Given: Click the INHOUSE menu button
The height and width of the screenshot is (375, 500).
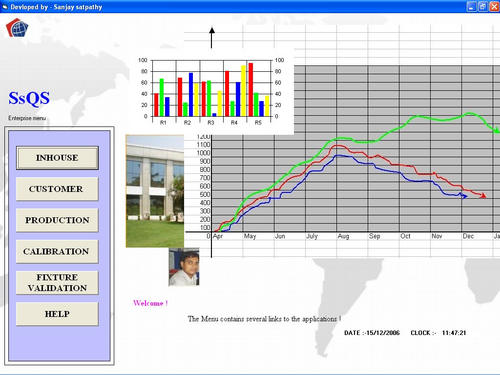Looking at the screenshot, I should 57,158.
